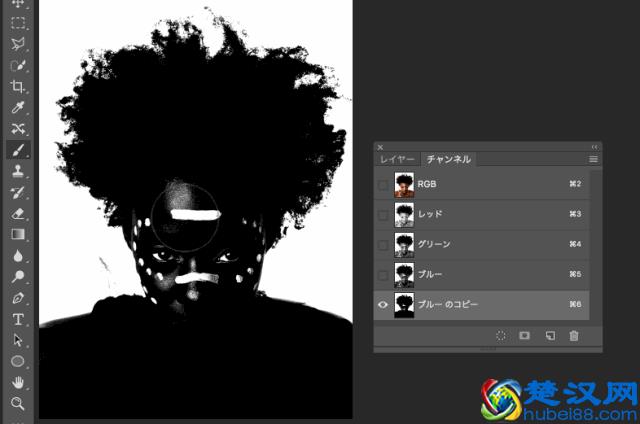Select the ブルー のコピー channel row

[x=482, y=305]
